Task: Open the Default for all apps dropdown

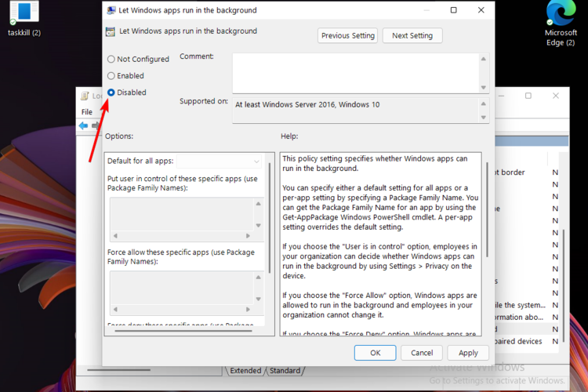Action: (219, 162)
